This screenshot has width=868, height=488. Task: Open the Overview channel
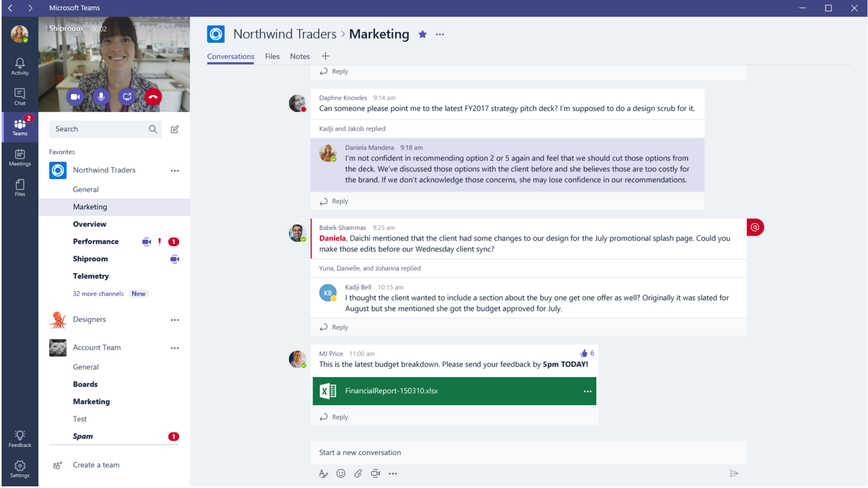(x=90, y=224)
